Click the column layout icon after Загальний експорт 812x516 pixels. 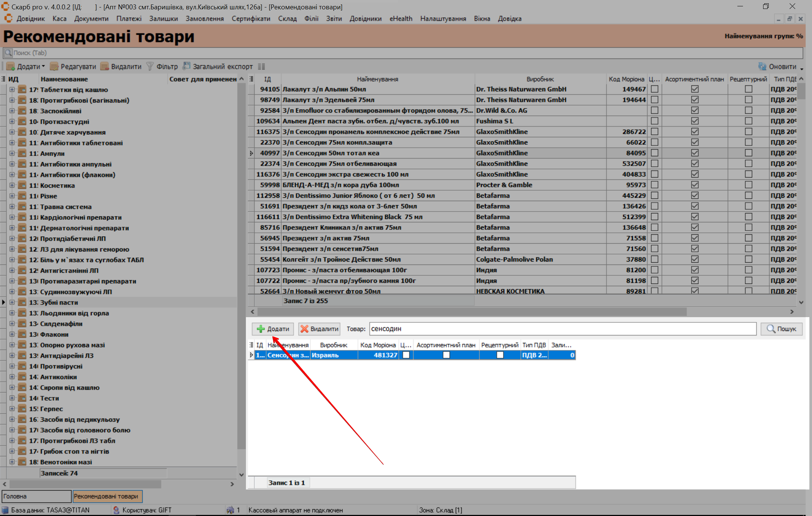click(x=261, y=66)
